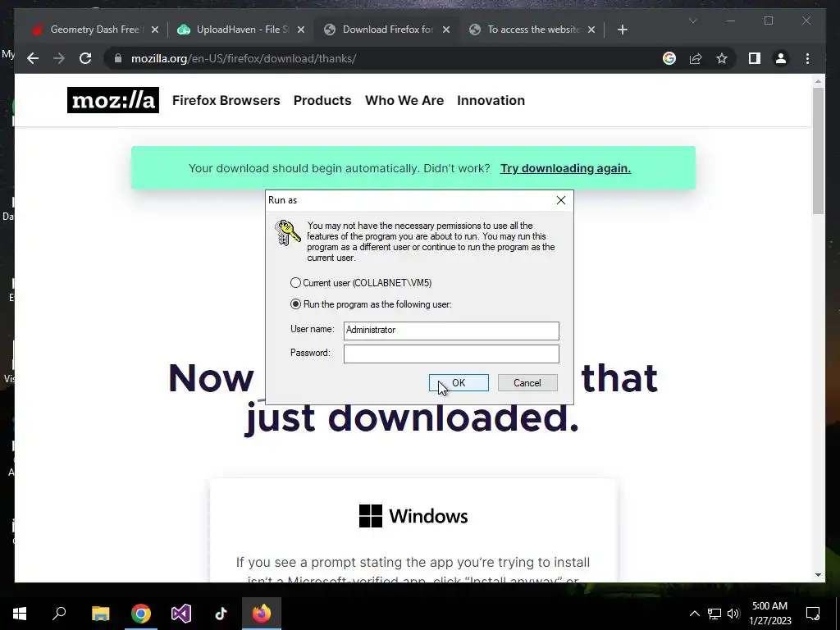Open the Who We Are menu
This screenshot has height=630, width=840.
click(x=404, y=100)
